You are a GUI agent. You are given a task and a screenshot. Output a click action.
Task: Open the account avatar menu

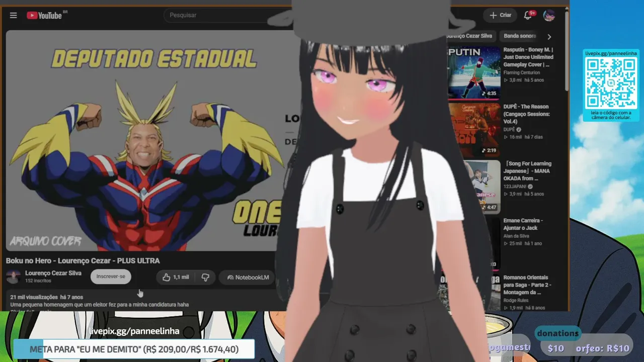549,15
